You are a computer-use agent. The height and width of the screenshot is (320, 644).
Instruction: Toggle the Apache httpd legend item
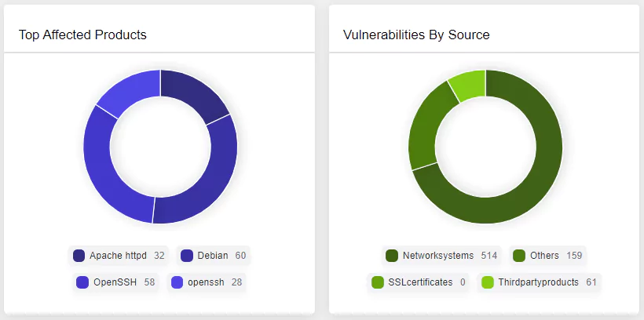[x=119, y=256]
